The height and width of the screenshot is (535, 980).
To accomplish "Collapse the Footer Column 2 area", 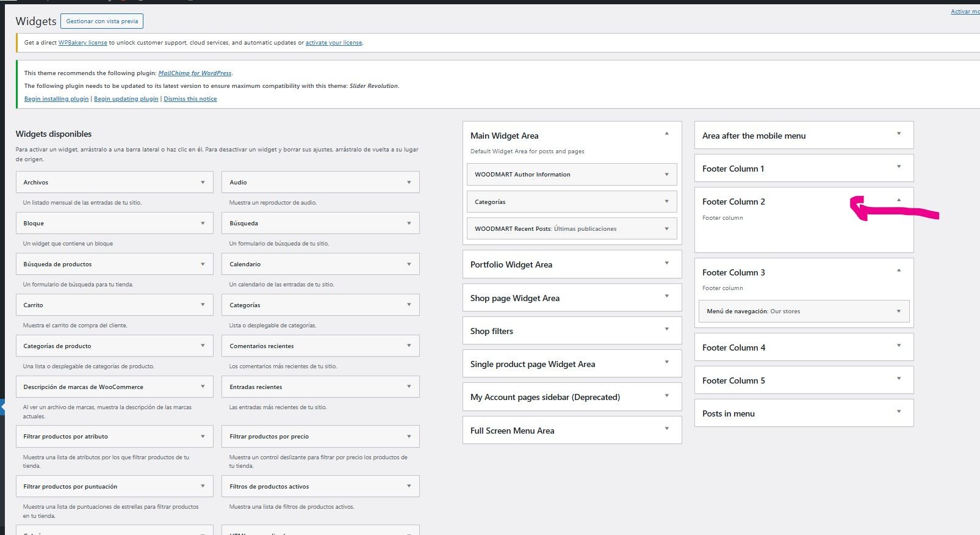I will pyautogui.click(x=898, y=200).
